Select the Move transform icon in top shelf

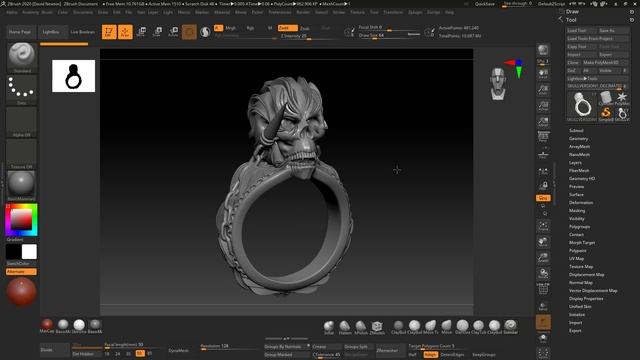point(141,31)
